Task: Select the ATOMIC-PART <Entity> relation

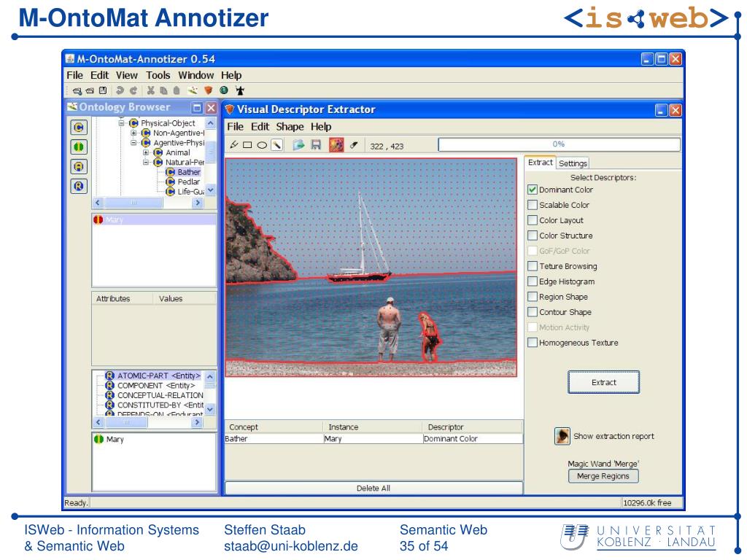Action: [153, 376]
